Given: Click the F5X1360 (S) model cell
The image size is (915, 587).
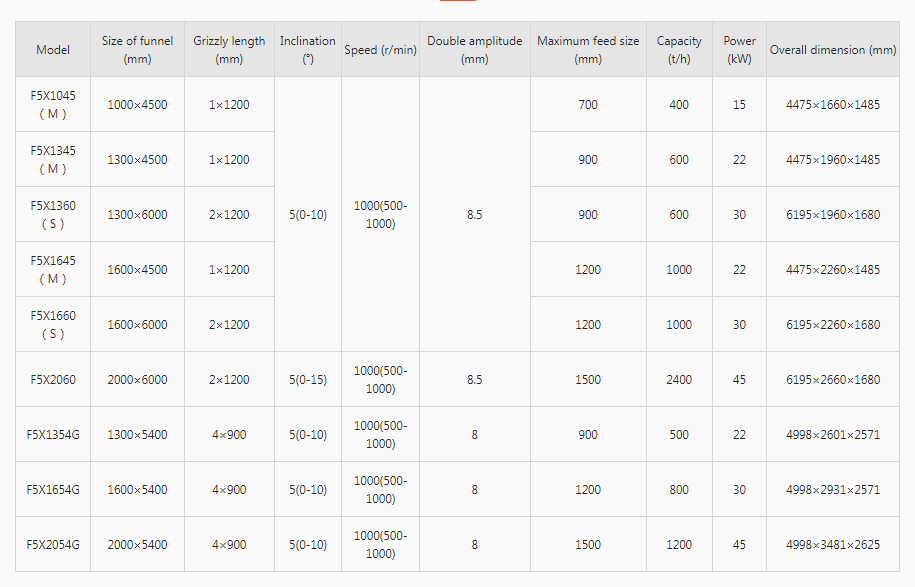Looking at the screenshot, I should (53, 215).
